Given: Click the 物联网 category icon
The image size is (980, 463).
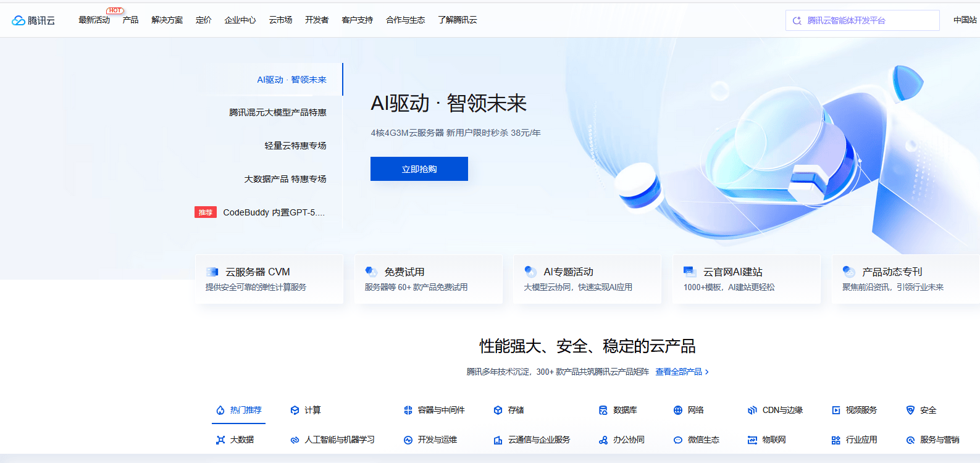Looking at the screenshot, I should [x=752, y=440].
